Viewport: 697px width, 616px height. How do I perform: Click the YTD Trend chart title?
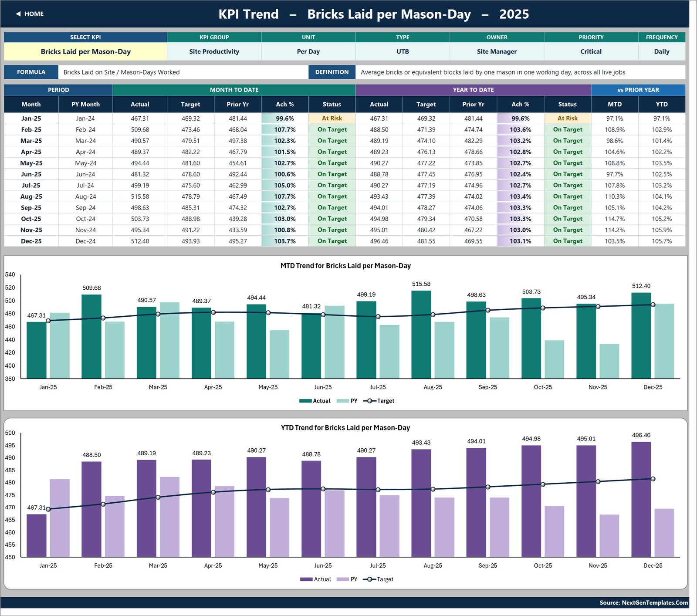click(x=345, y=428)
